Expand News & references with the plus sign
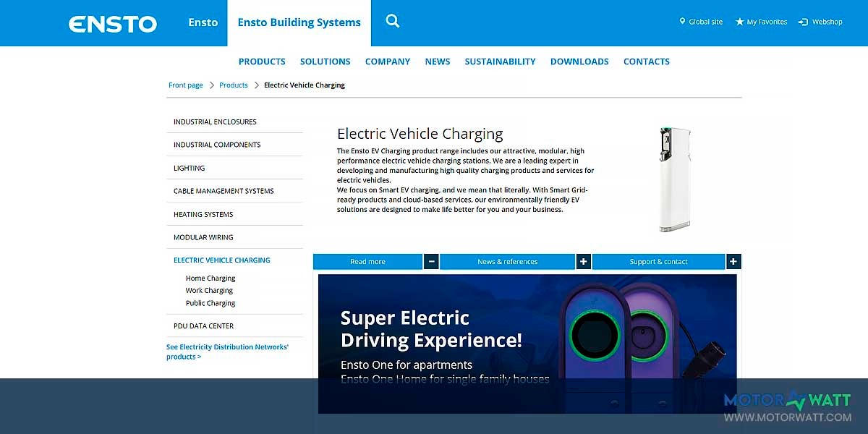 (x=584, y=261)
